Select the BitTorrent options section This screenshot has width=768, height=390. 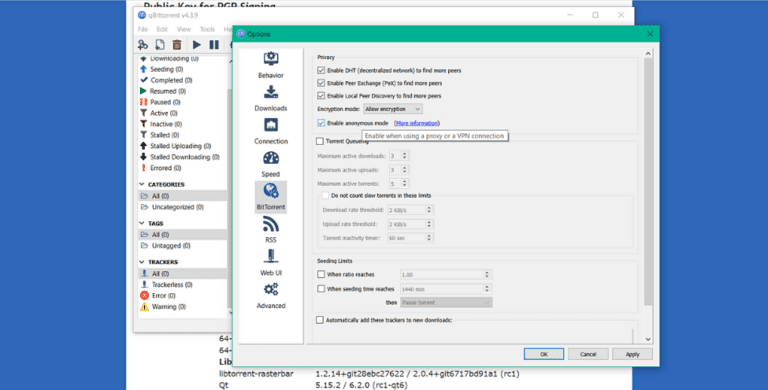point(271,196)
